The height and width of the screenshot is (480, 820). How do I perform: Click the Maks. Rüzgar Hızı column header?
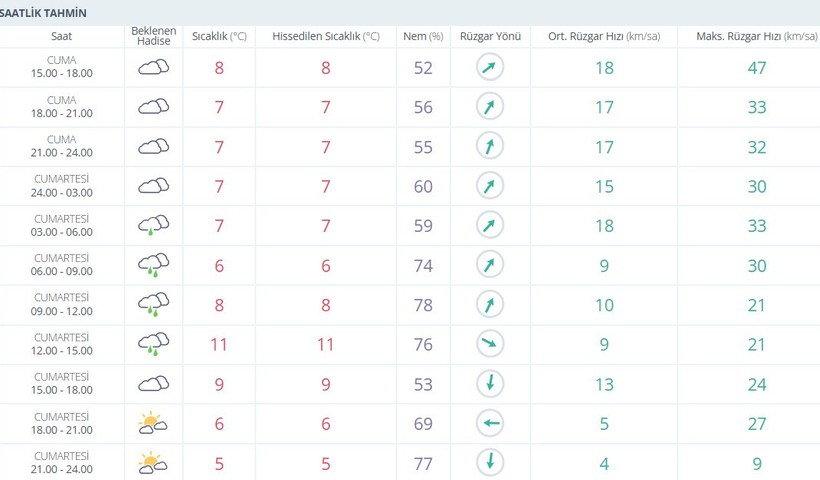756,37
